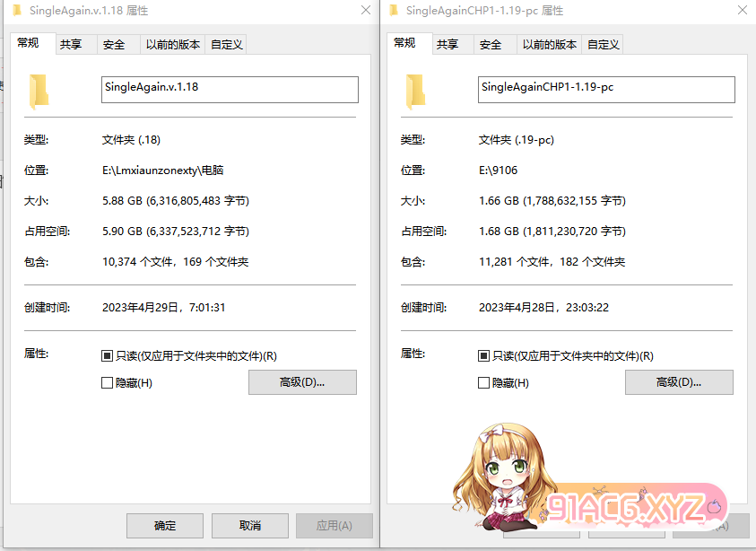Enable 隐藏 checkbox in SingleAgain.v.1.18 dialog
The height and width of the screenshot is (551, 756).
click(108, 383)
